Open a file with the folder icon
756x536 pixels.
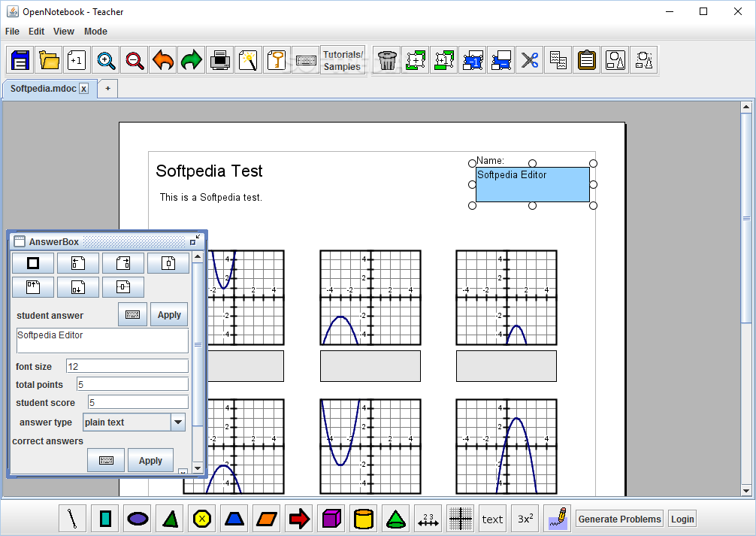(49, 60)
